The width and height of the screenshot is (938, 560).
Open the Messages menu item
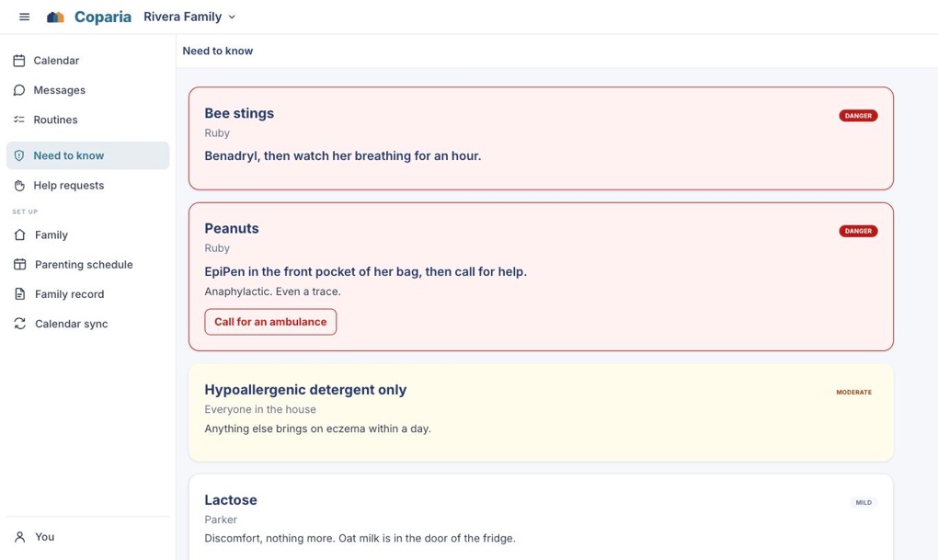click(x=88, y=90)
